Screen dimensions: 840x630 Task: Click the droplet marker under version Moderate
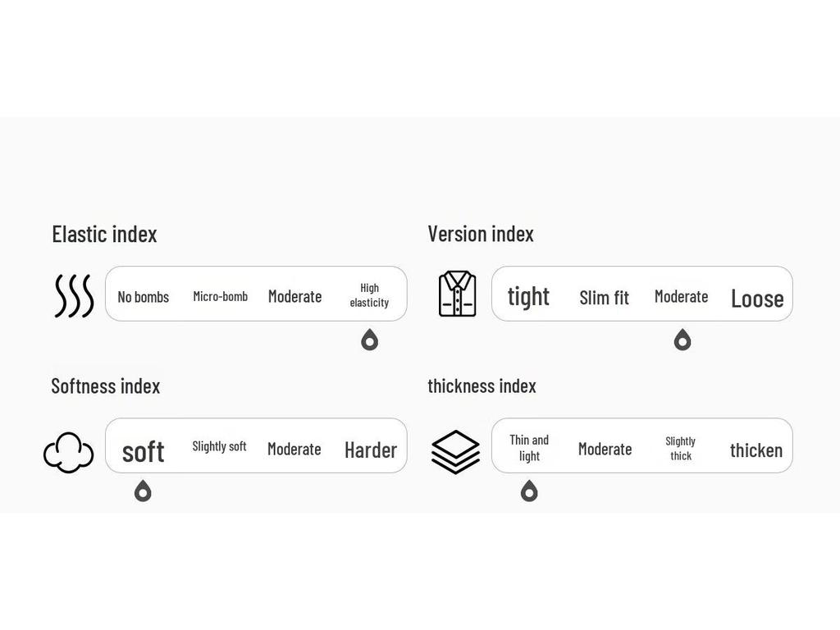(682, 340)
